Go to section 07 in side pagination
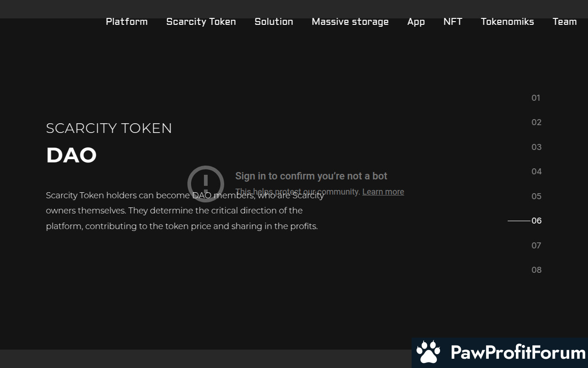 click(x=536, y=246)
